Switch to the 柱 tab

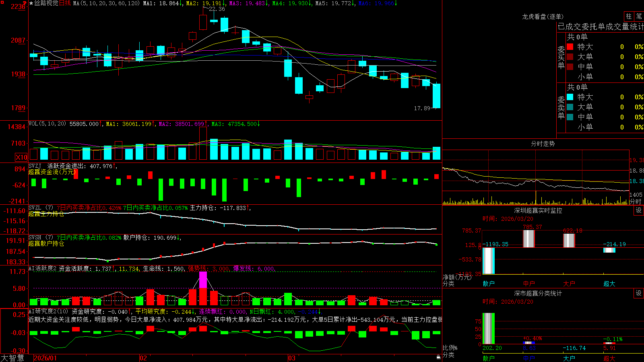pos(629,16)
